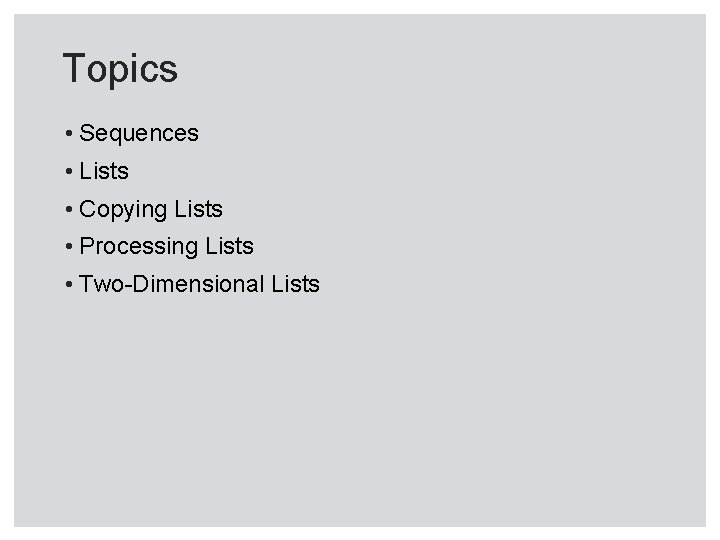Click the bullet dot before "Copying Lists"
The width and height of the screenshot is (720, 540).
point(66,209)
